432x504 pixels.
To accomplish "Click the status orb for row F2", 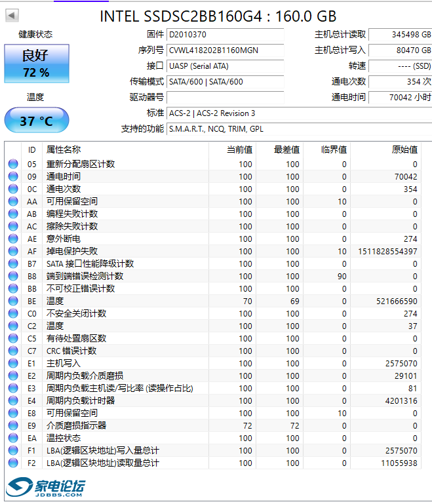I will pyautogui.click(x=13, y=463).
